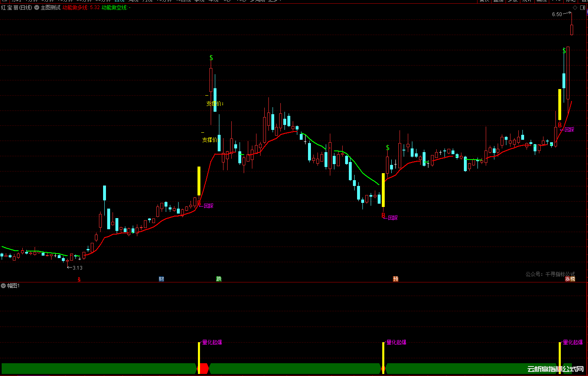Click the 动能做多线: 5.32 indicator value

[x=81, y=7]
